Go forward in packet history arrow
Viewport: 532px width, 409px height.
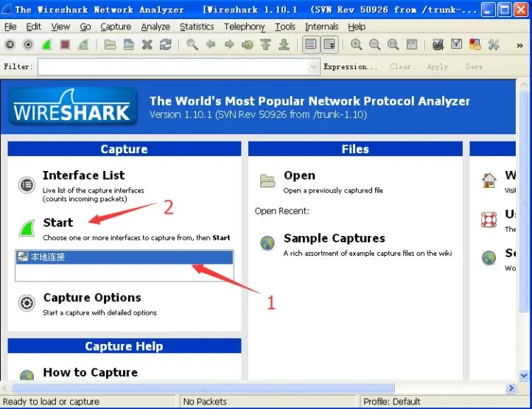(x=229, y=44)
